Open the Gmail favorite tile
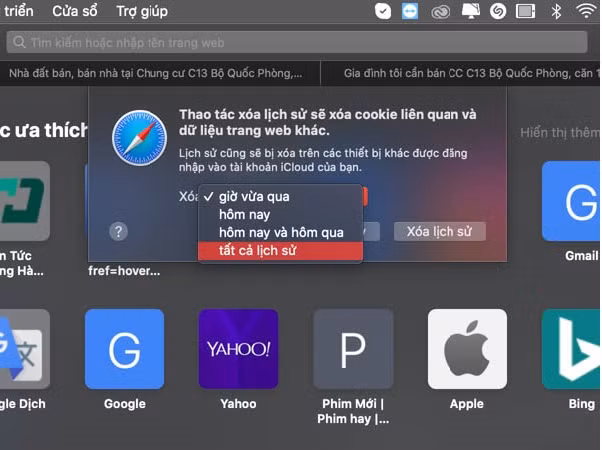 click(x=571, y=201)
